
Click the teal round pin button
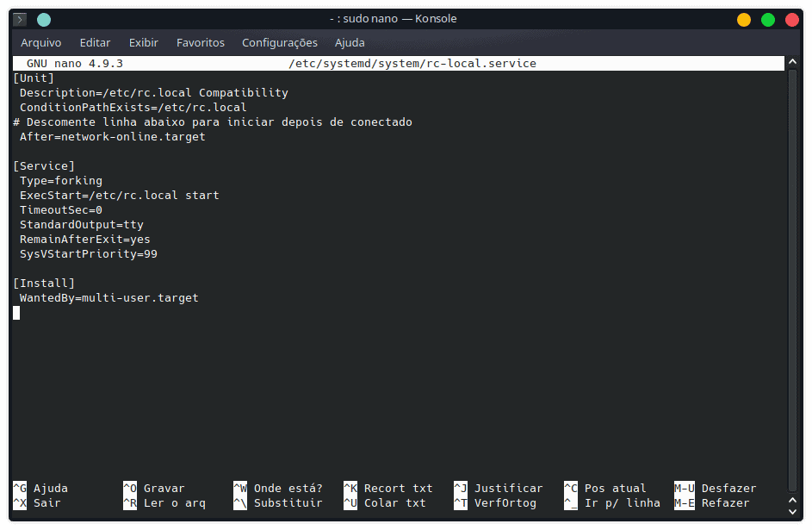[44, 20]
